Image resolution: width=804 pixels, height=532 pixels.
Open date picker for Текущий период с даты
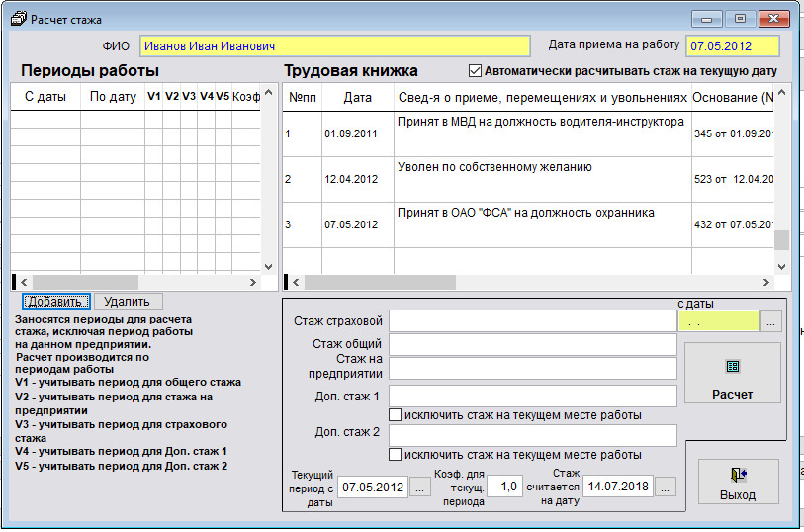tap(419, 488)
